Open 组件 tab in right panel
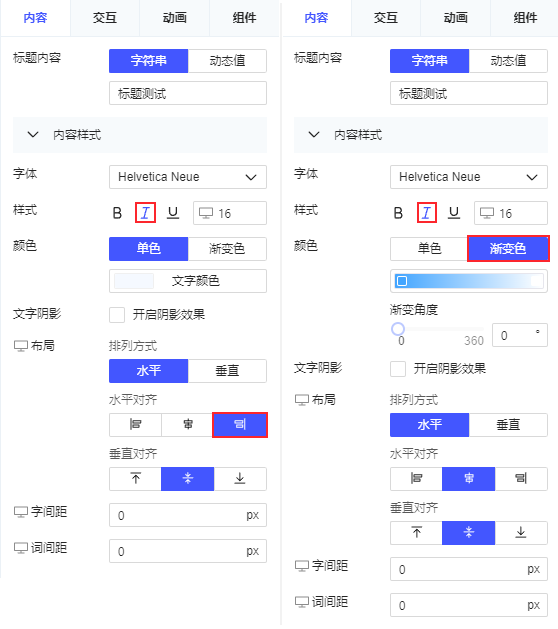The image size is (558, 629). point(525,18)
